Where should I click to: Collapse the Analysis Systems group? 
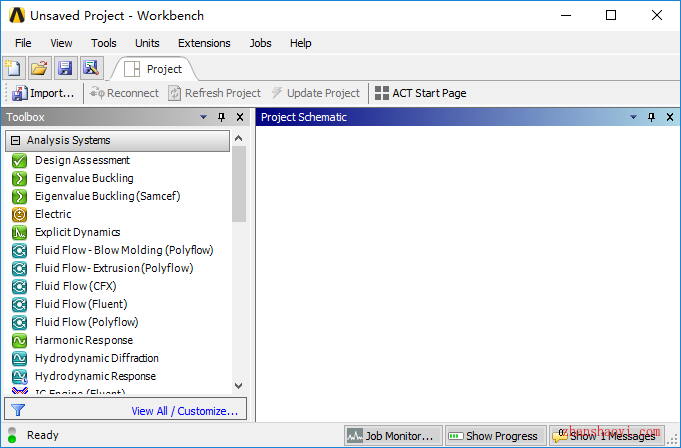click(16, 140)
